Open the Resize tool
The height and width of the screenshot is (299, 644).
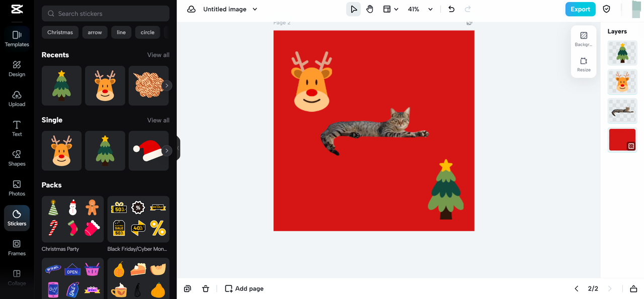(584, 65)
